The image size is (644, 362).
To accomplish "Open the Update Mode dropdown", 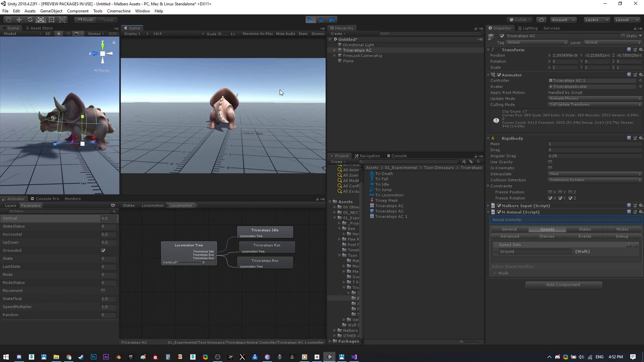I will coord(594,99).
